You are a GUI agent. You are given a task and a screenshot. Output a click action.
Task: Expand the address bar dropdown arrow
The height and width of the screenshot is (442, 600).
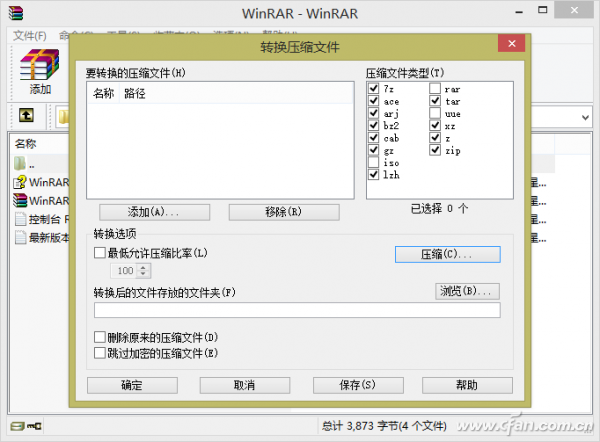(585, 117)
